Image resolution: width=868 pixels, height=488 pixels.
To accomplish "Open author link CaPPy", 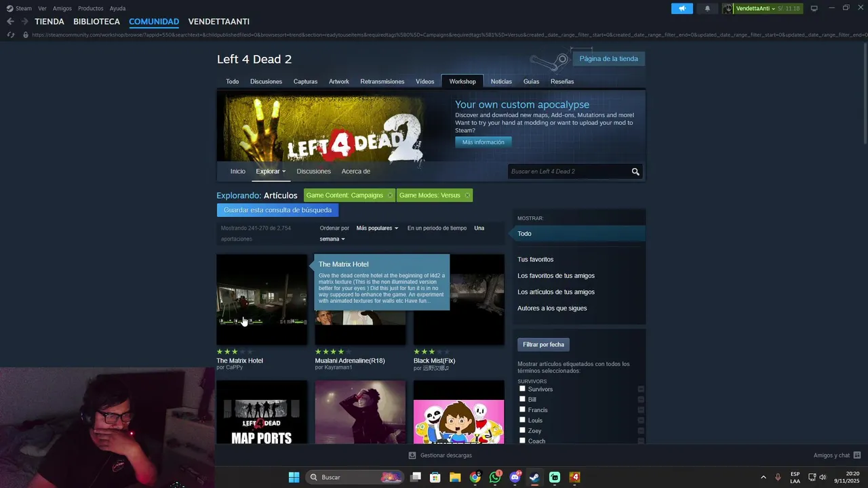I will pos(234,367).
